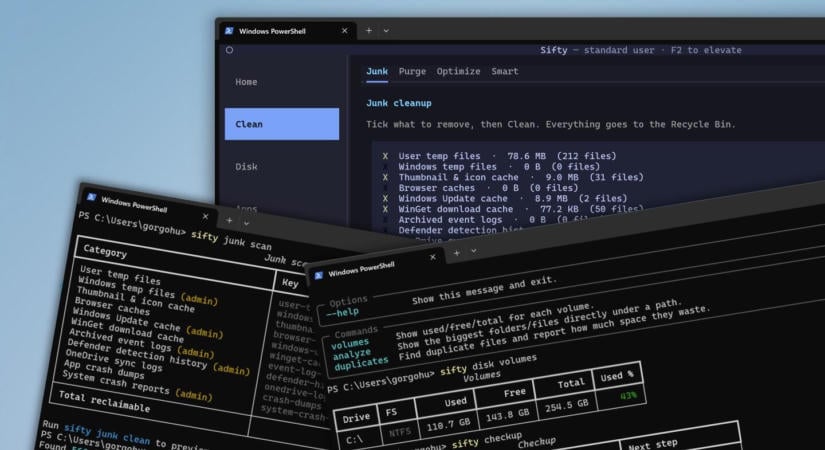Add new tab in disk volumes window
This screenshot has width=825, height=450.
[x=457, y=253]
